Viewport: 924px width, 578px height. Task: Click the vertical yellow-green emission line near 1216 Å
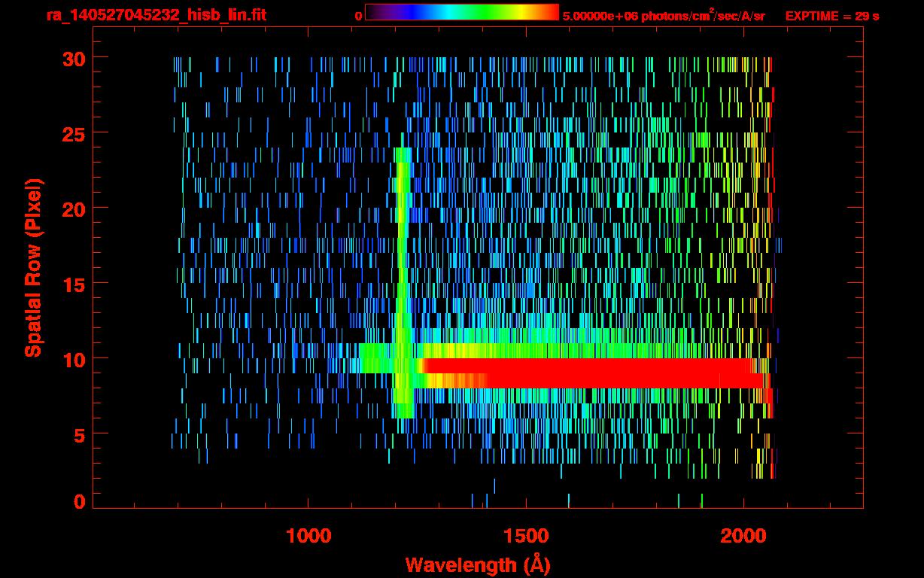[403, 282]
